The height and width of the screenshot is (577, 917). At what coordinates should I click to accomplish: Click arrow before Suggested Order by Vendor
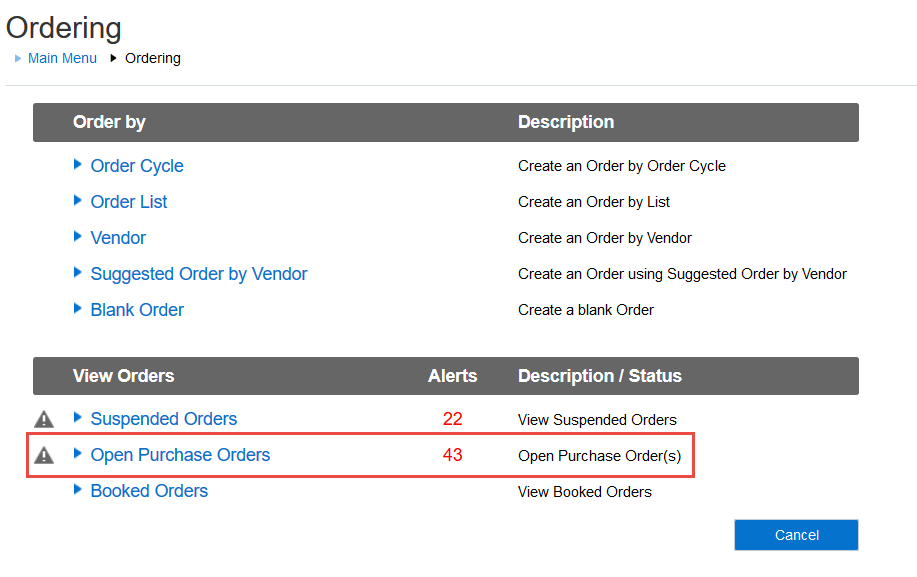(x=78, y=273)
